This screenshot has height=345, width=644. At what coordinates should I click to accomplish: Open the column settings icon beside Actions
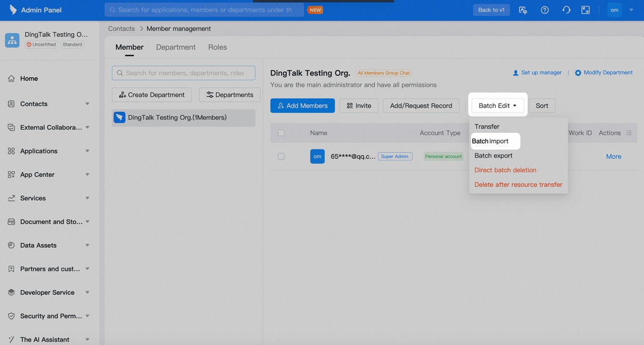click(629, 133)
